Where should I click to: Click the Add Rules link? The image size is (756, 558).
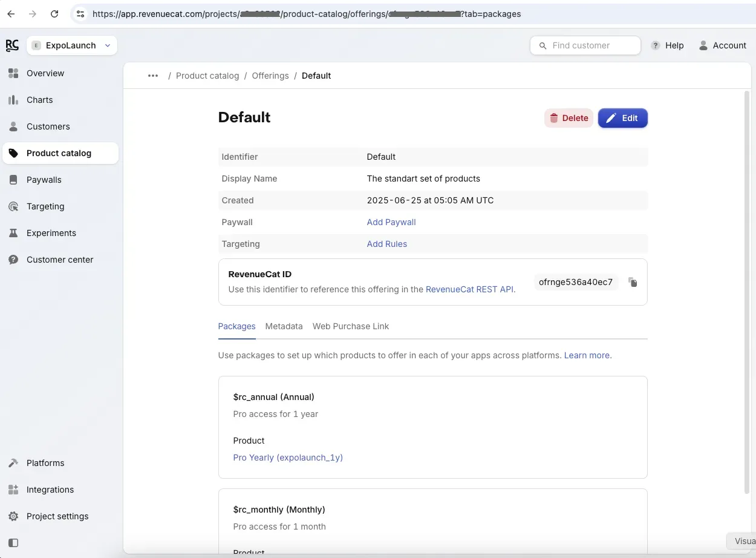[x=387, y=244]
